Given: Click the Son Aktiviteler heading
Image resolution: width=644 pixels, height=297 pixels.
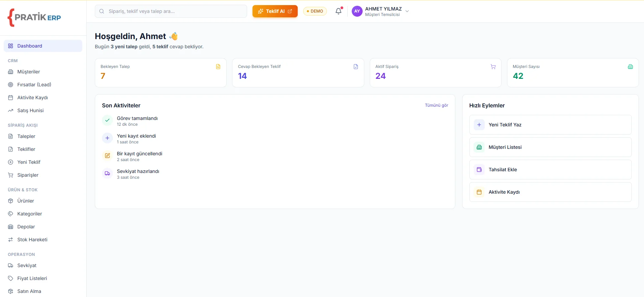Looking at the screenshot, I should click(x=121, y=105).
